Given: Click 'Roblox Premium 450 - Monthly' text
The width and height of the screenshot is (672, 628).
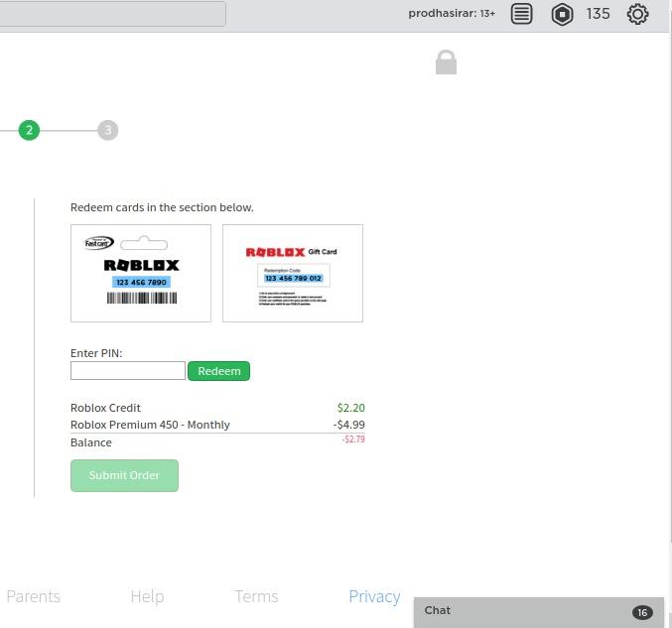Looking at the screenshot, I should pos(150,425).
